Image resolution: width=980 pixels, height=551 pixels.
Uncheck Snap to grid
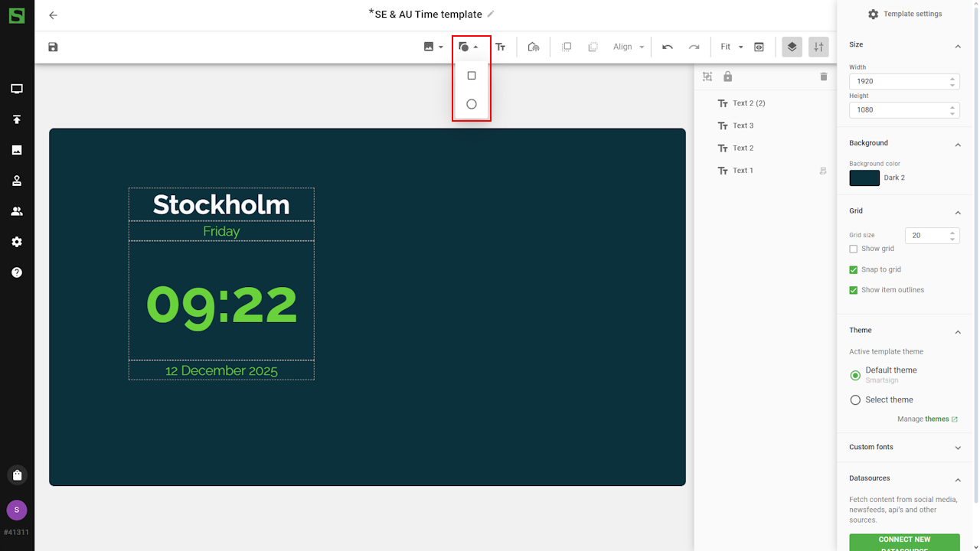pyautogui.click(x=854, y=269)
